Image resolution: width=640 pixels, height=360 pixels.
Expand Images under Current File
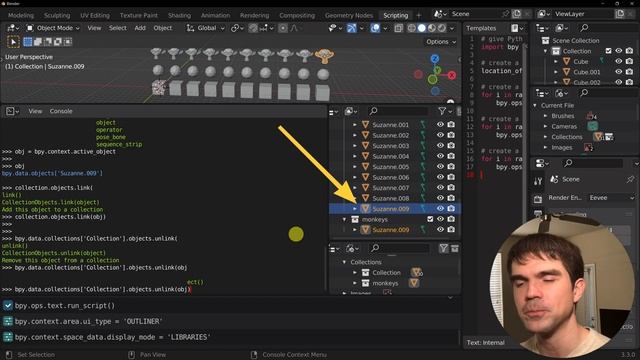tap(545, 148)
